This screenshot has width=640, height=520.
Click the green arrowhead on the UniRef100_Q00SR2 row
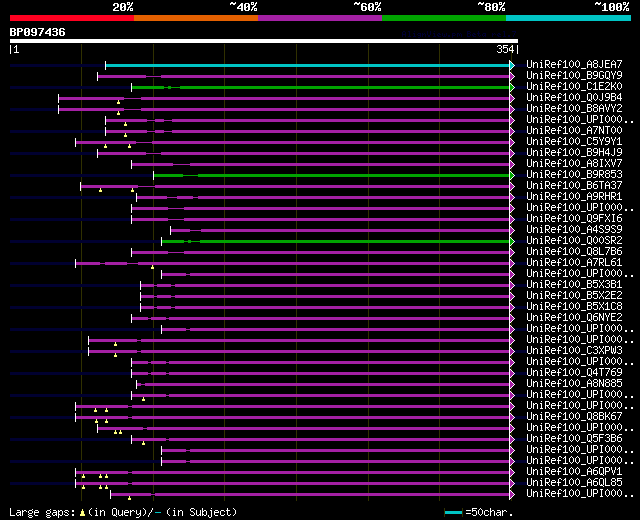click(x=512, y=241)
